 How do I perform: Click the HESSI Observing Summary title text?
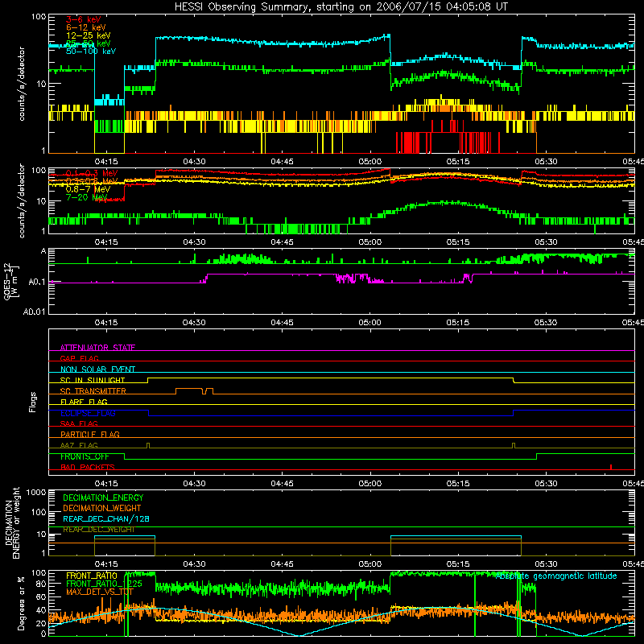341,7
